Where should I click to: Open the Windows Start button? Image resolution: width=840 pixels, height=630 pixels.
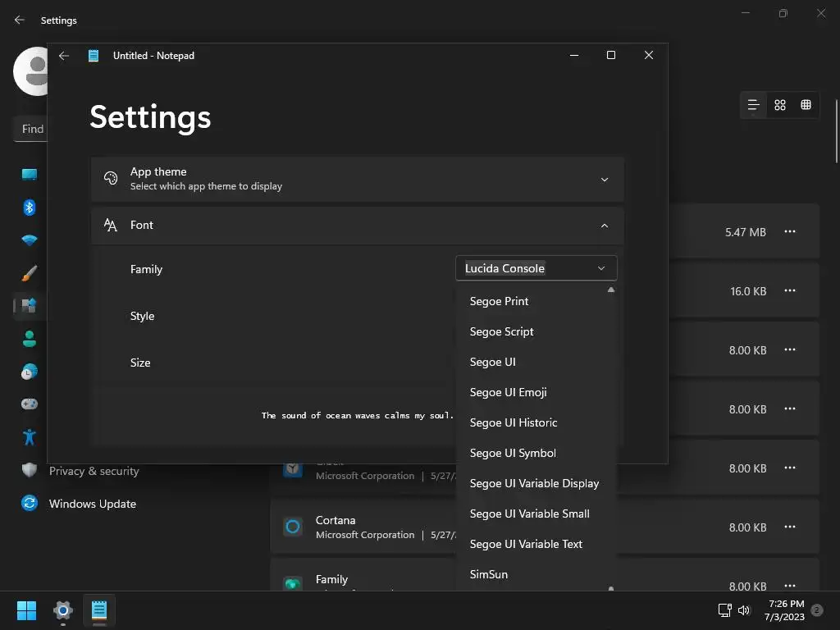(26, 610)
